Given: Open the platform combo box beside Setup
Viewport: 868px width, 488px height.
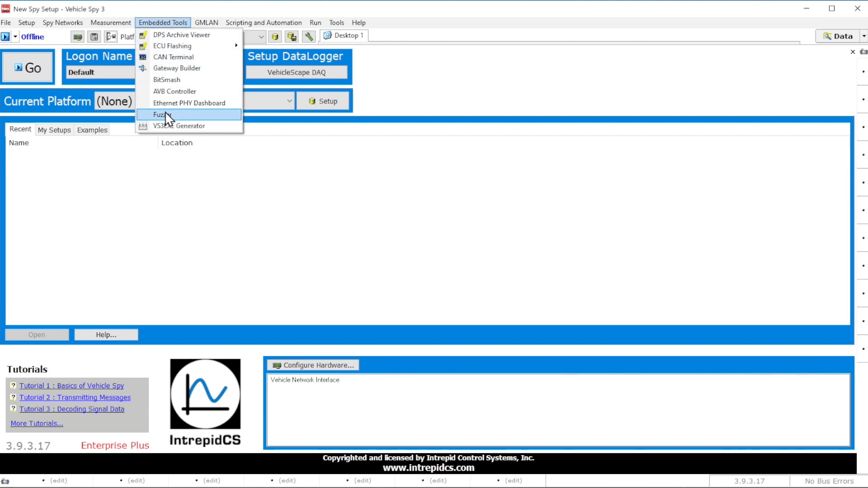Looking at the screenshot, I should 289,101.
